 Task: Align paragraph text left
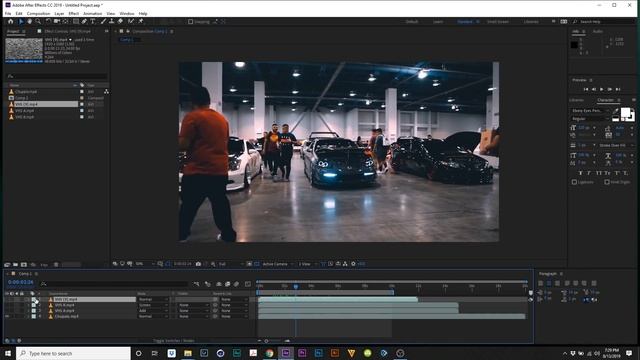[x=540, y=283]
